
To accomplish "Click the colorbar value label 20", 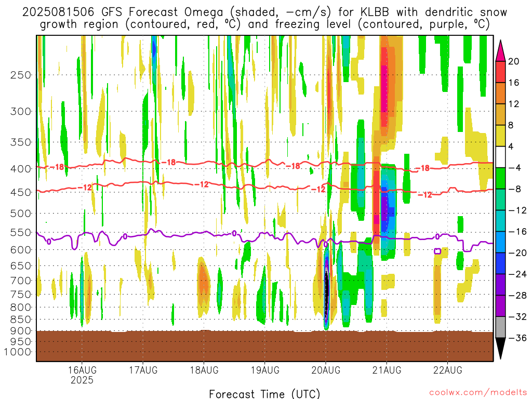I will click(513, 61).
